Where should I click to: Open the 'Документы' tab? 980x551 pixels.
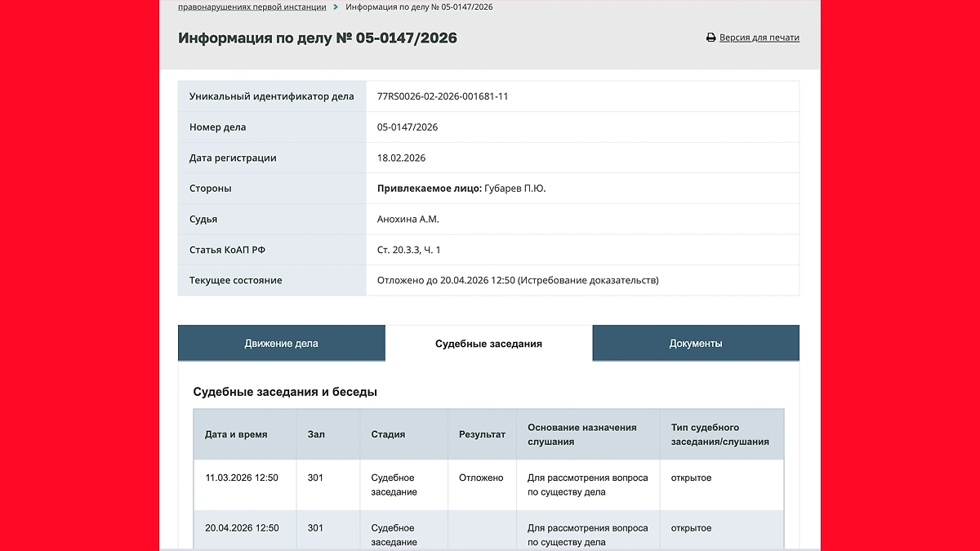[695, 343]
